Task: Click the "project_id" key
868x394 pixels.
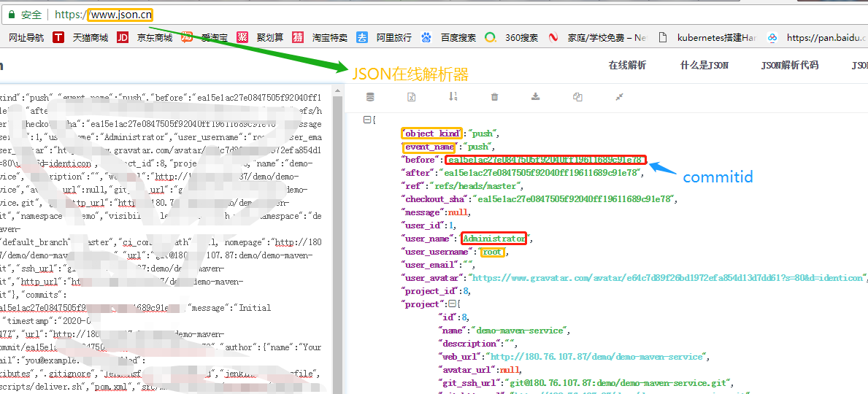Action: point(429,290)
